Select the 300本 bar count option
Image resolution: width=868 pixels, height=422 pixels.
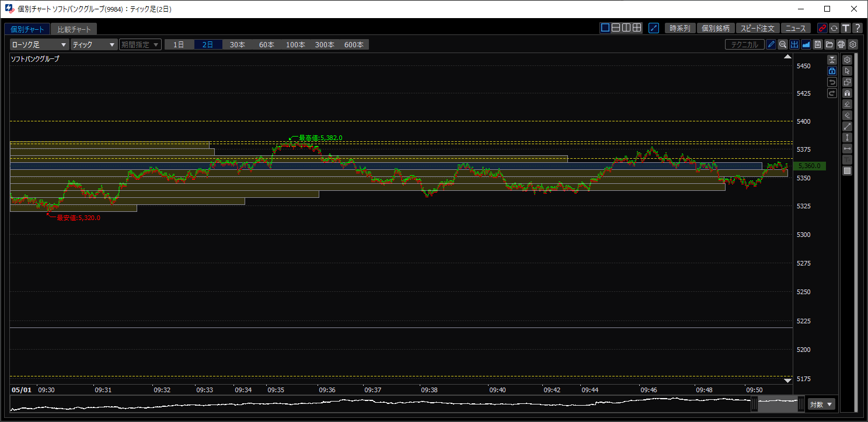[x=325, y=44]
